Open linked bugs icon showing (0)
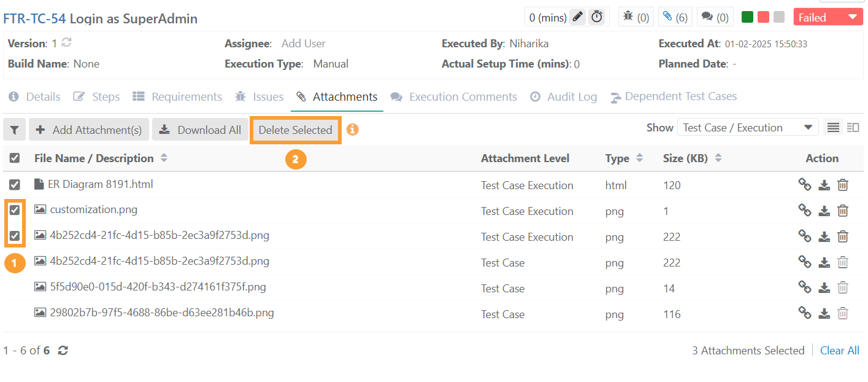Screen dimensions: 868x382 pyautogui.click(x=634, y=17)
